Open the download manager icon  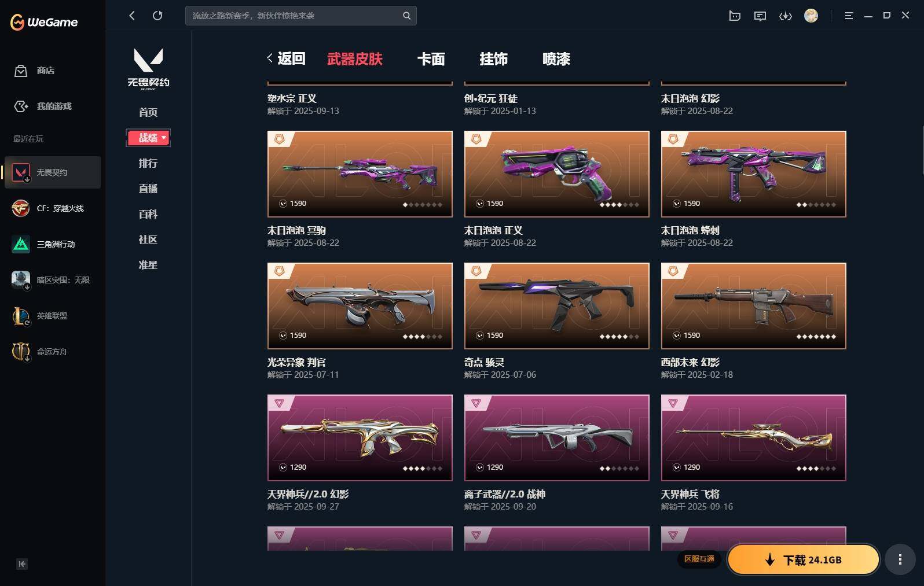pyautogui.click(x=786, y=16)
